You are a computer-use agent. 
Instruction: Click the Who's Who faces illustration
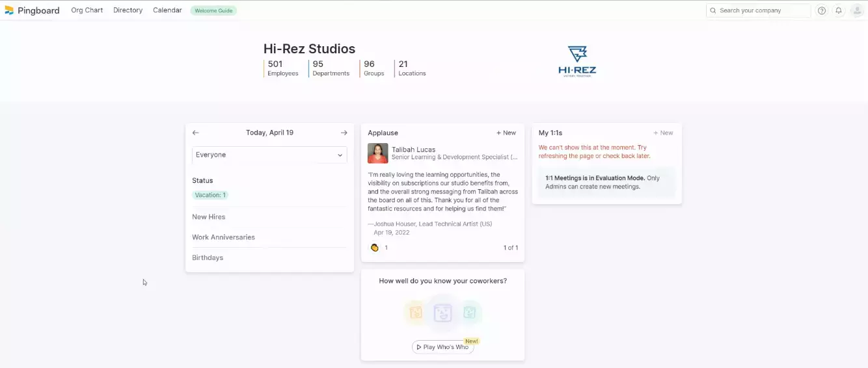pos(442,313)
